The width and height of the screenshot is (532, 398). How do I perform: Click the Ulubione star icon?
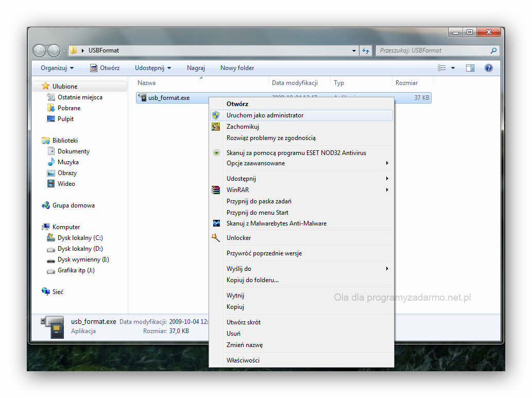pyautogui.click(x=45, y=86)
